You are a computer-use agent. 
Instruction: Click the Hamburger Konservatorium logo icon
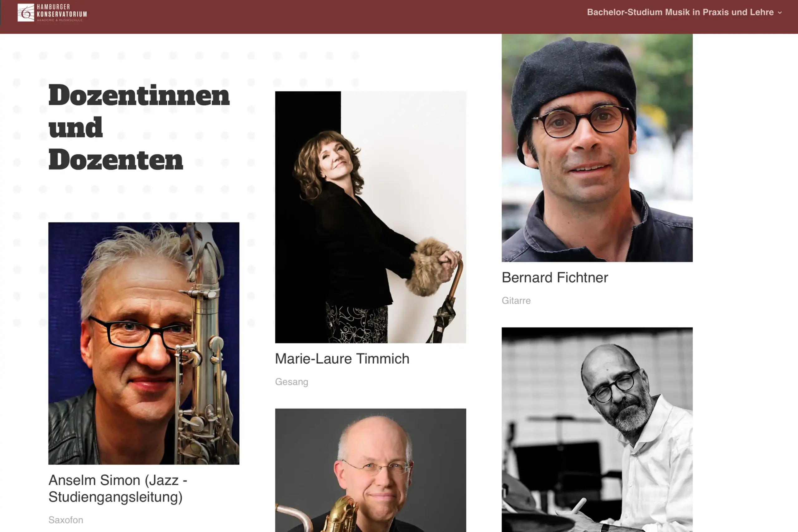(x=26, y=12)
